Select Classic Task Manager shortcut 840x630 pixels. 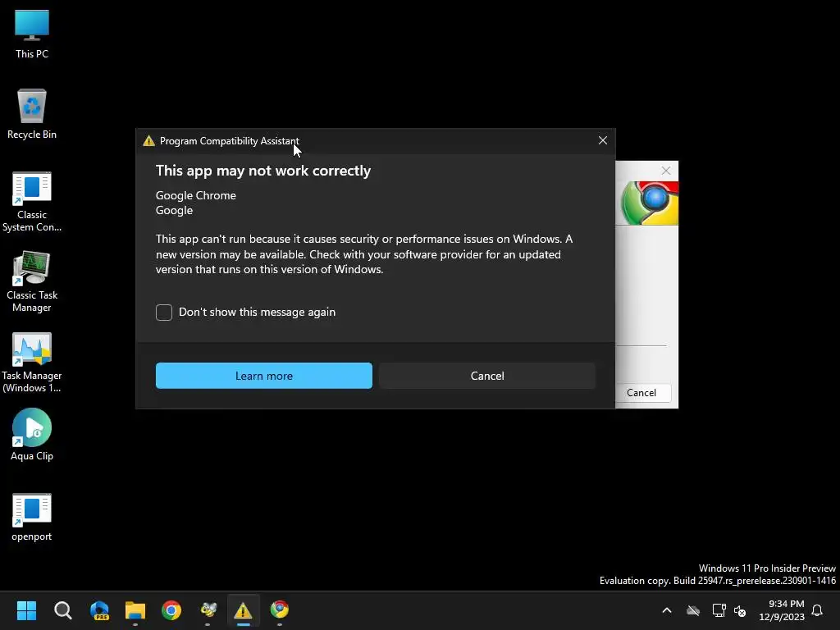point(32,282)
